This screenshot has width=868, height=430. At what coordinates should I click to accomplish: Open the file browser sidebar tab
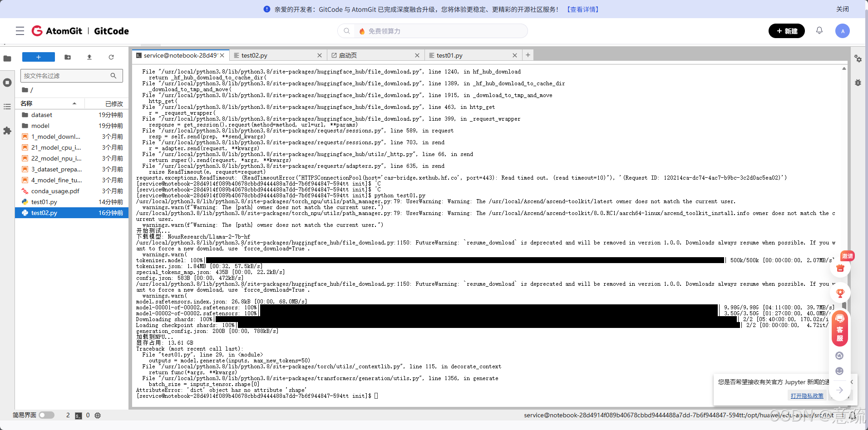tap(7, 59)
